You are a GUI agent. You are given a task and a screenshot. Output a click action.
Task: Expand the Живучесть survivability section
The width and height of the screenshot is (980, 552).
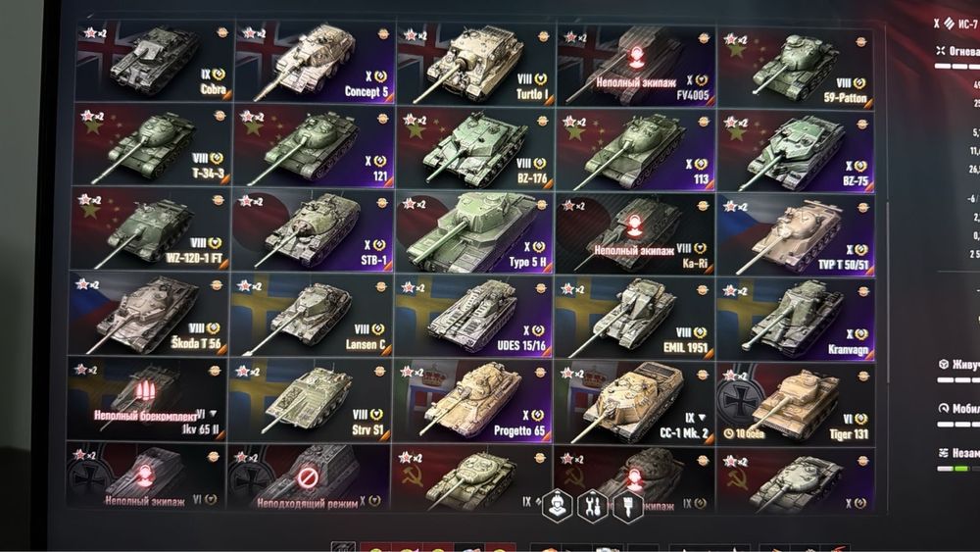pos(959,365)
